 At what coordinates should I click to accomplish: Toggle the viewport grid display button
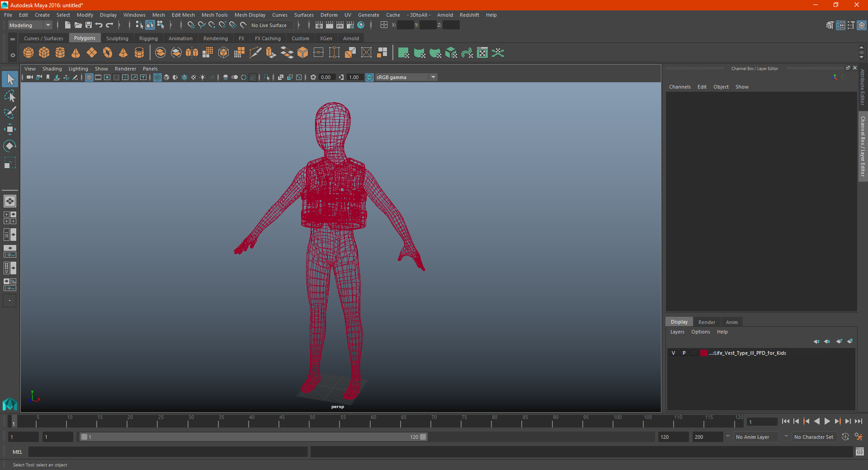click(89, 77)
